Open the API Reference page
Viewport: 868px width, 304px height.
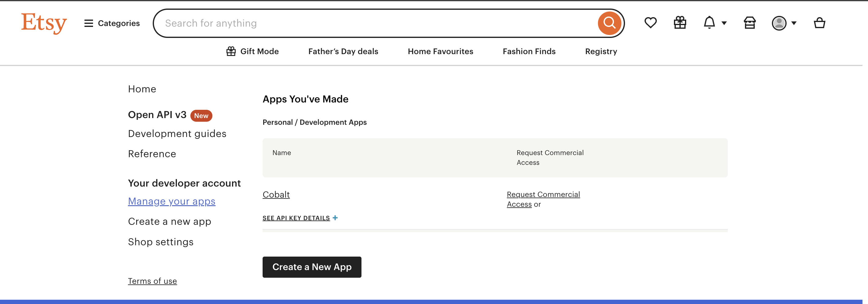click(x=152, y=154)
